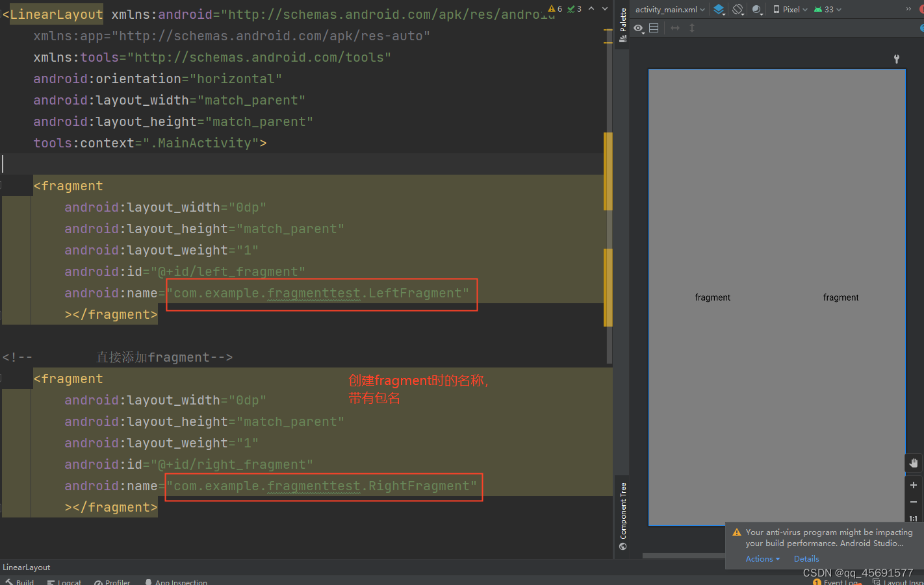This screenshot has height=585, width=924.
Task: Open the orientation for preview rotate icon
Action: tap(738, 10)
